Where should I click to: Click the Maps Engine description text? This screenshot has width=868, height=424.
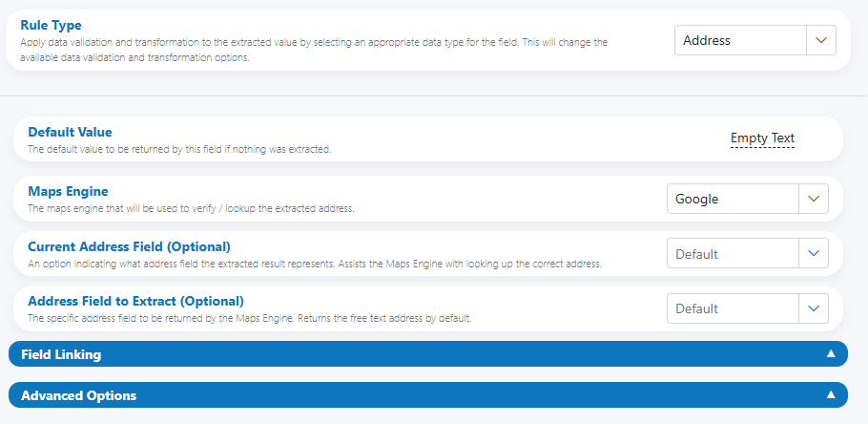pyautogui.click(x=191, y=208)
